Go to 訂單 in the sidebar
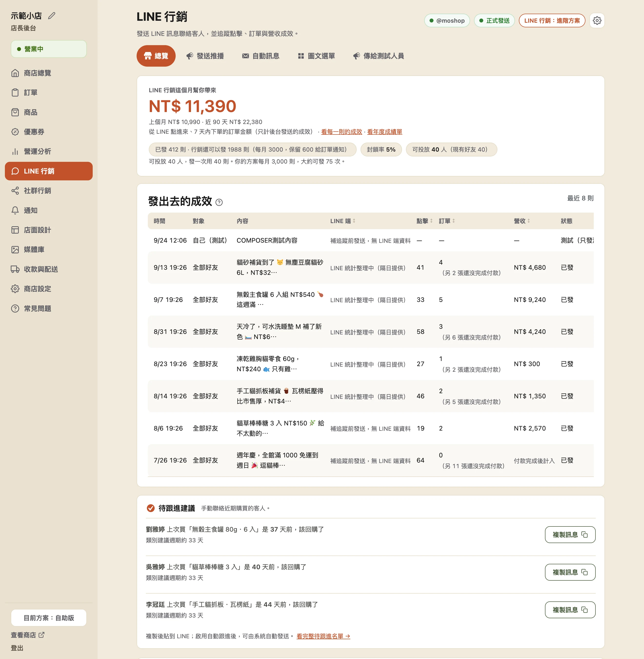 pos(49,93)
